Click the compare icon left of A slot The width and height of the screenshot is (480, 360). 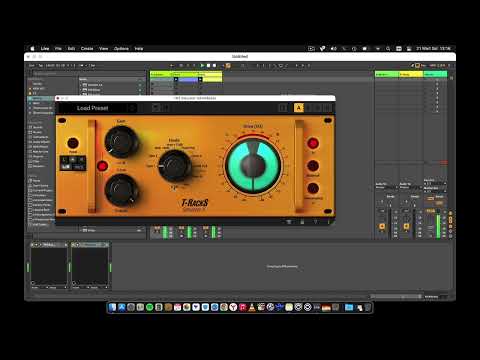coord(283,108)
